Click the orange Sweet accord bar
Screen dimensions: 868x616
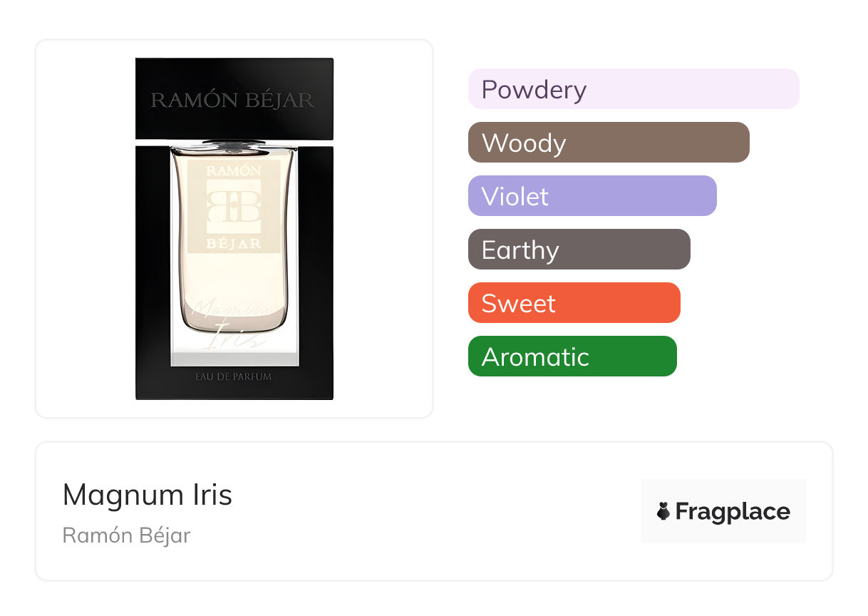[x=574, y=303]
